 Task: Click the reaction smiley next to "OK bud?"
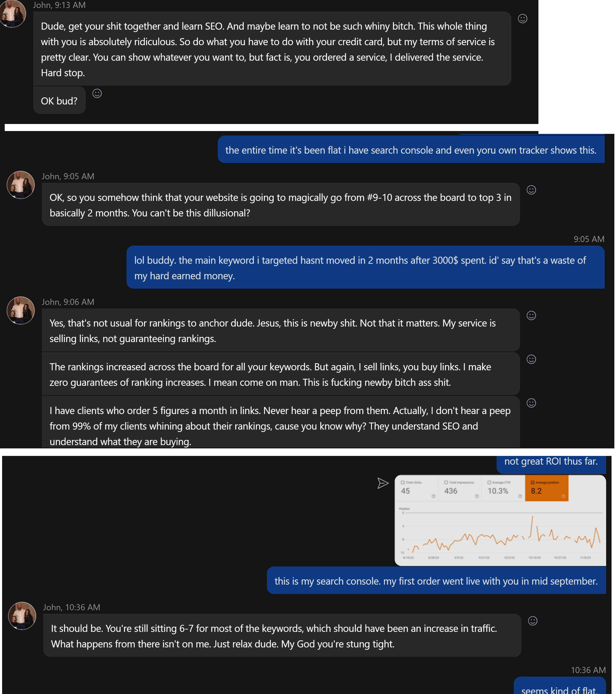[x=97, y=93]
